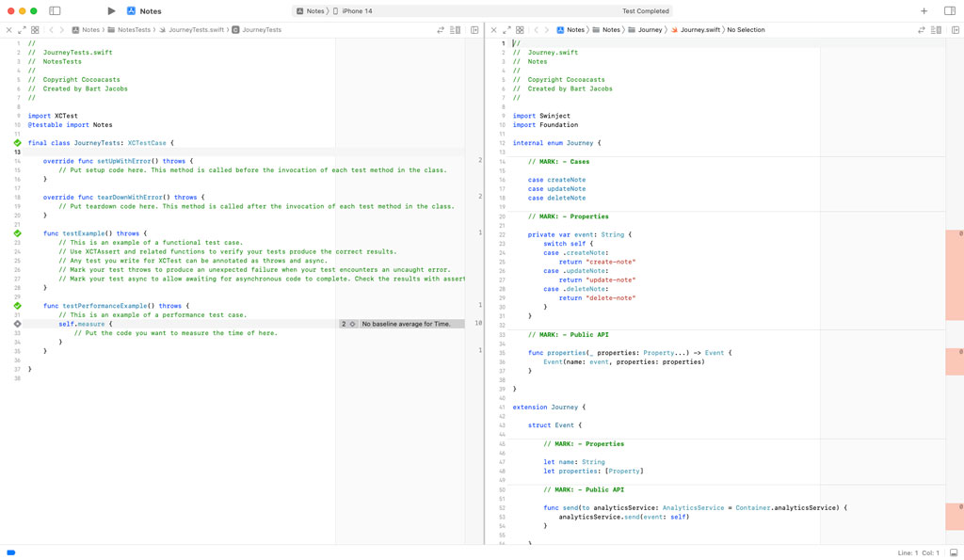
Task: Select Journey.swift in the right jump bar
Action: point(700,29)
